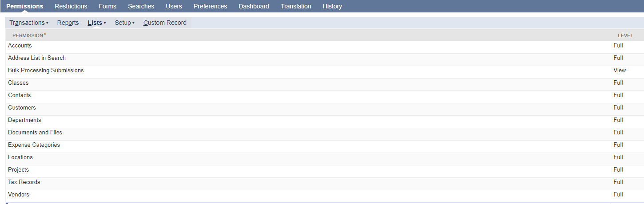Open the Searches tab
The width and height of the screenshot is (644, 204).
(x=141, y=6)
